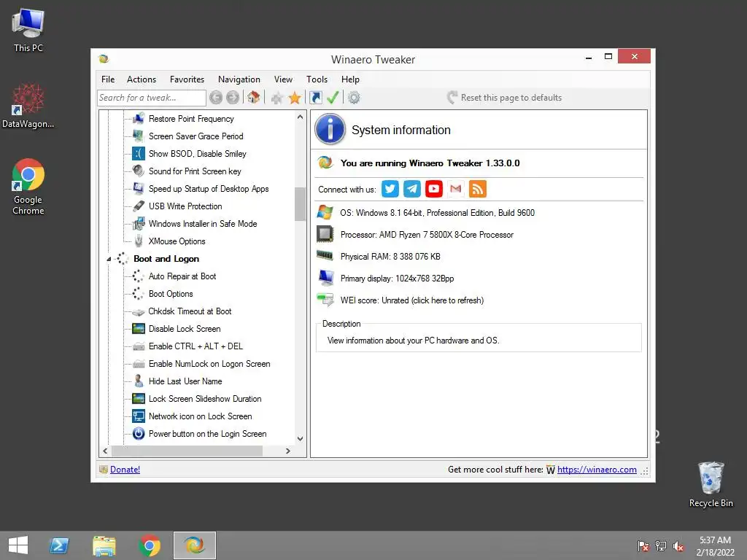The width and height of the screenshot is (747, 560).
Task: Click the tree horizontal scrollbar right arrow
Action: 287,451
